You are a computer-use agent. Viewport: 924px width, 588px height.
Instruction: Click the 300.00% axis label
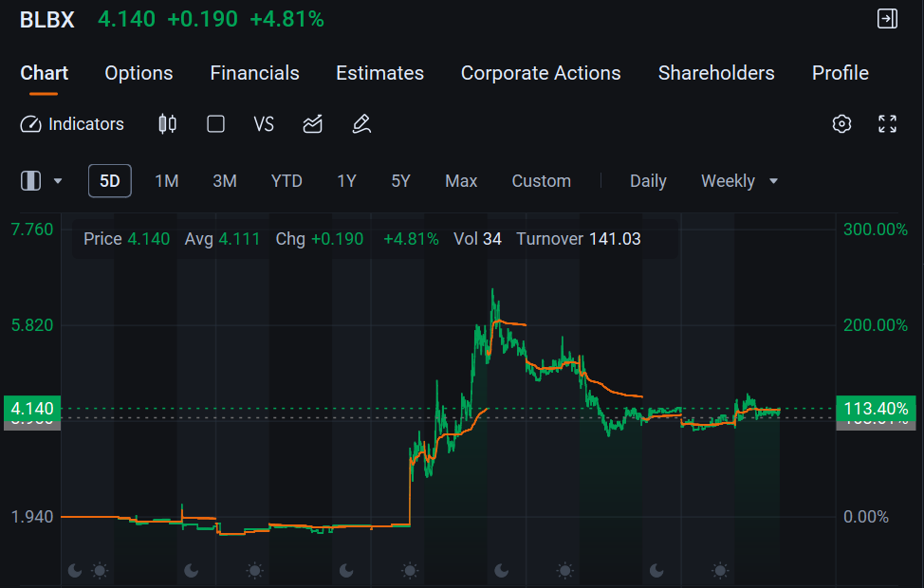pos(875,230)
